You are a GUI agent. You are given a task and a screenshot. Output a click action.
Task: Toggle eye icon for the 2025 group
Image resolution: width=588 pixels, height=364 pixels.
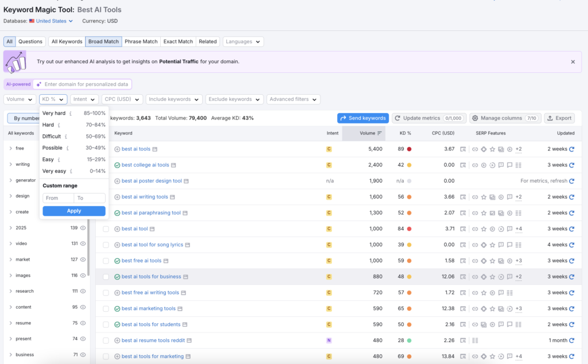pos(83,228)
